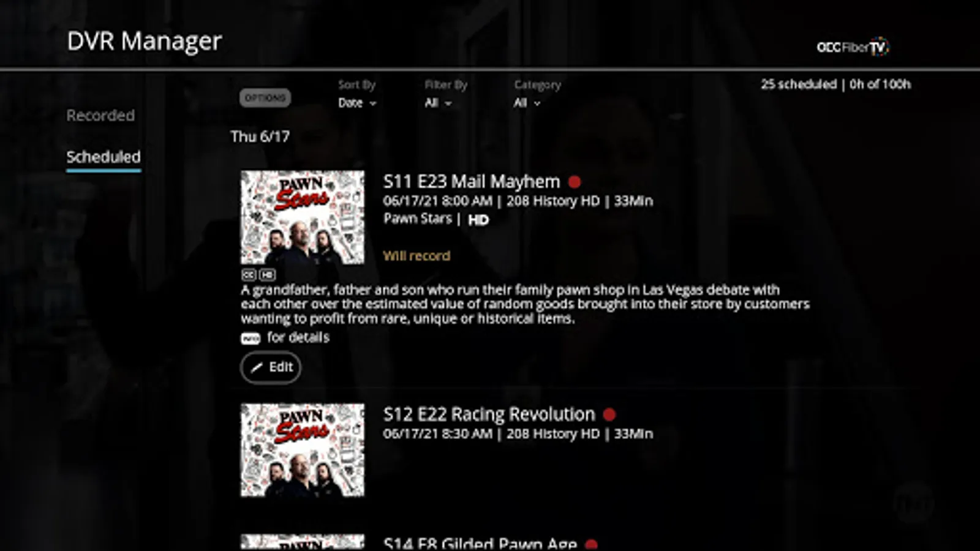Click the HD badge next to Pawn Stars
The image size is (980, 551).
tap(478, 220)
